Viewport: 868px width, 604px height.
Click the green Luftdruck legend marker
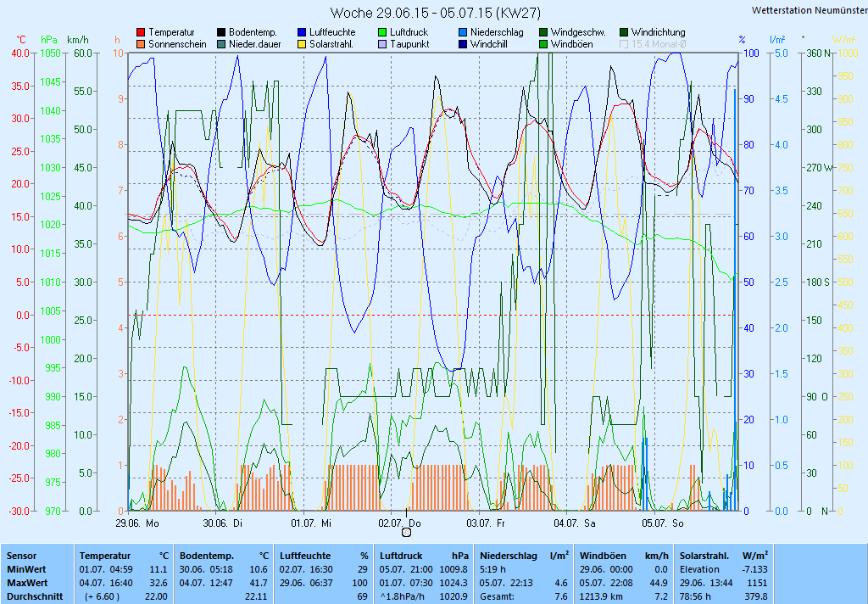382,32
